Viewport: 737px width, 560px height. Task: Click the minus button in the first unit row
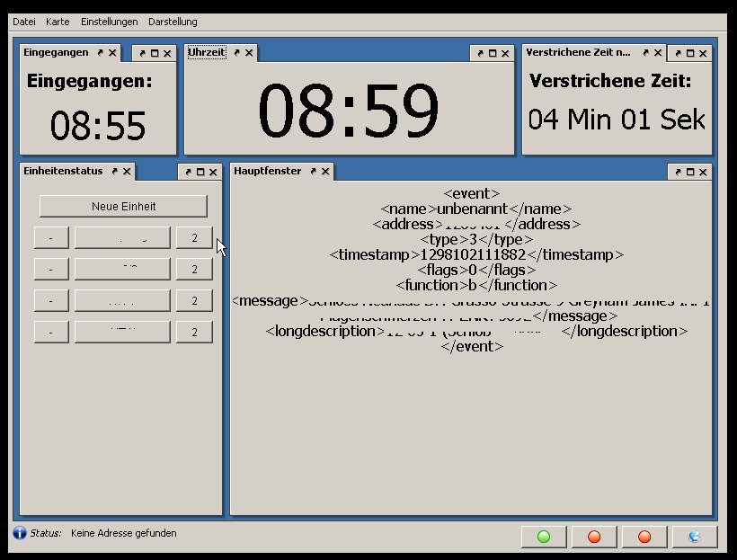tap(51, 238)
